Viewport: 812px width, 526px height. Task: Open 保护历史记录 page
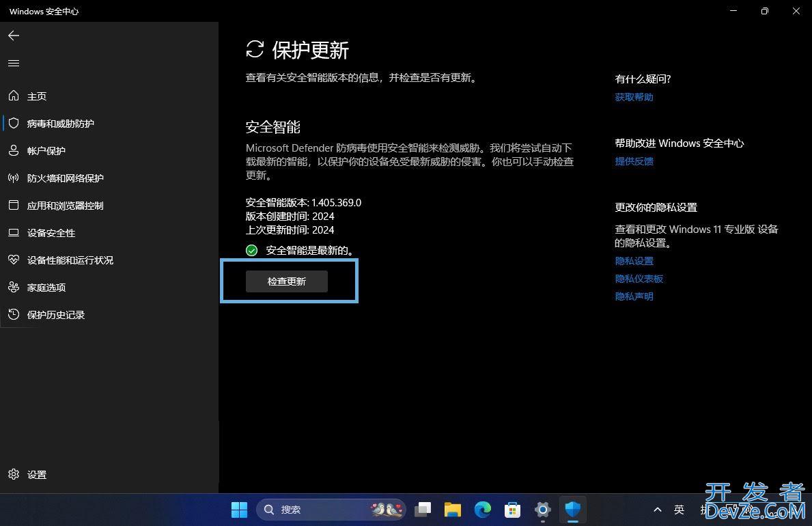tap(56, 315)
